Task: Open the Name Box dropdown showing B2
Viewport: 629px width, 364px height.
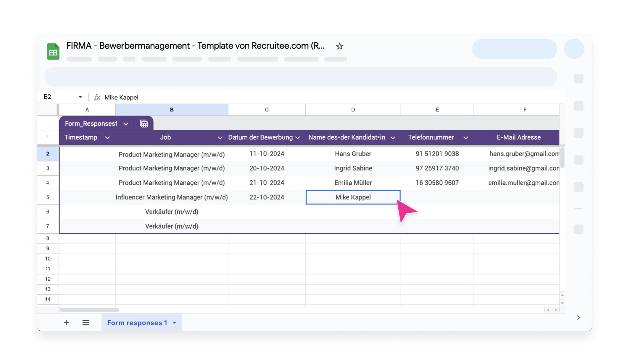Action: (80, 97)
